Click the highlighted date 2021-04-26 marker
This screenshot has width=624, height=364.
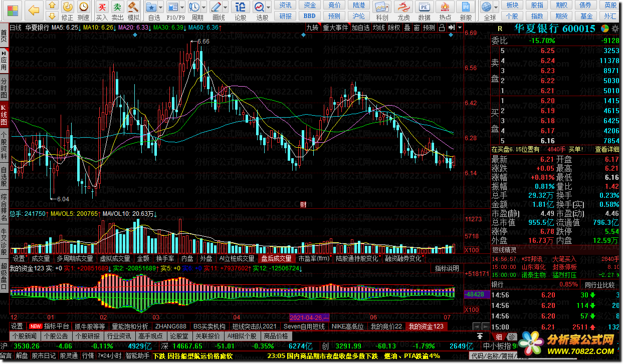pos(309,317)
